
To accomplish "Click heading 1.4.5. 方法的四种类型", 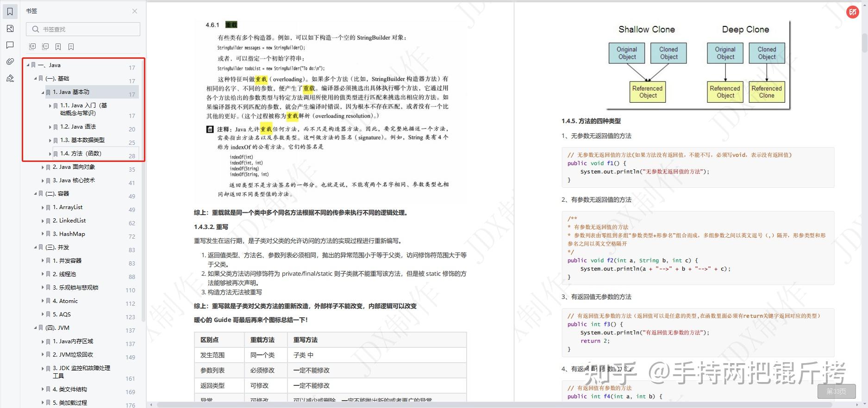I will pyautogui.click(x=591, y=121).
